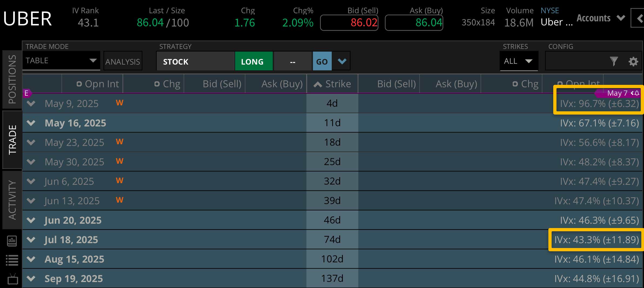Open the Accounts menu
The image size is (644, 288).
601,18
